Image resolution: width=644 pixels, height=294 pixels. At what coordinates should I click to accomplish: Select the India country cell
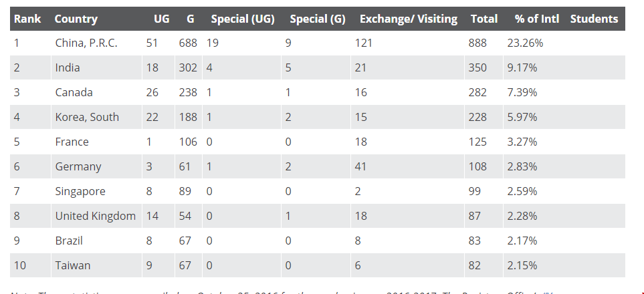click(68, 67)
